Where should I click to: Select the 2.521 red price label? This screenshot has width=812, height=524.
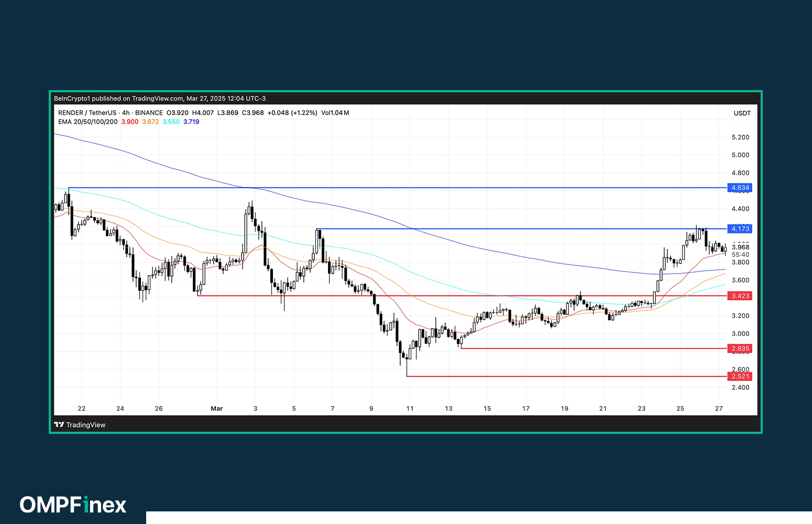740,377
